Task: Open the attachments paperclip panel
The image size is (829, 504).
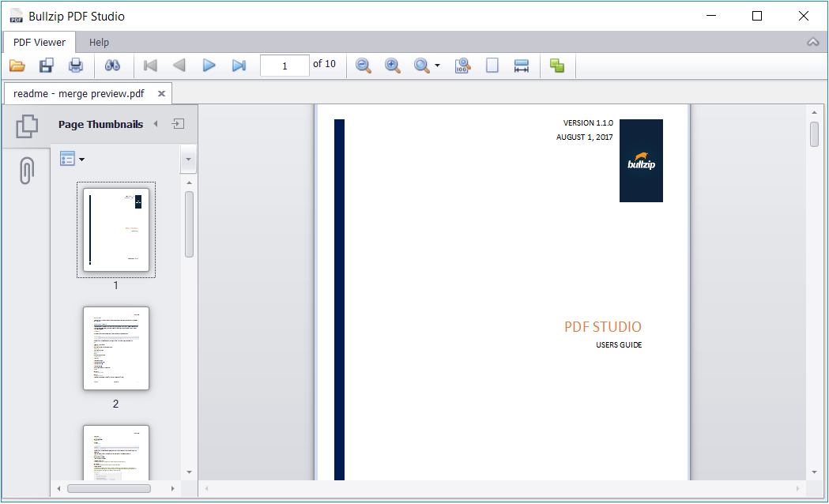Action: 26,170
